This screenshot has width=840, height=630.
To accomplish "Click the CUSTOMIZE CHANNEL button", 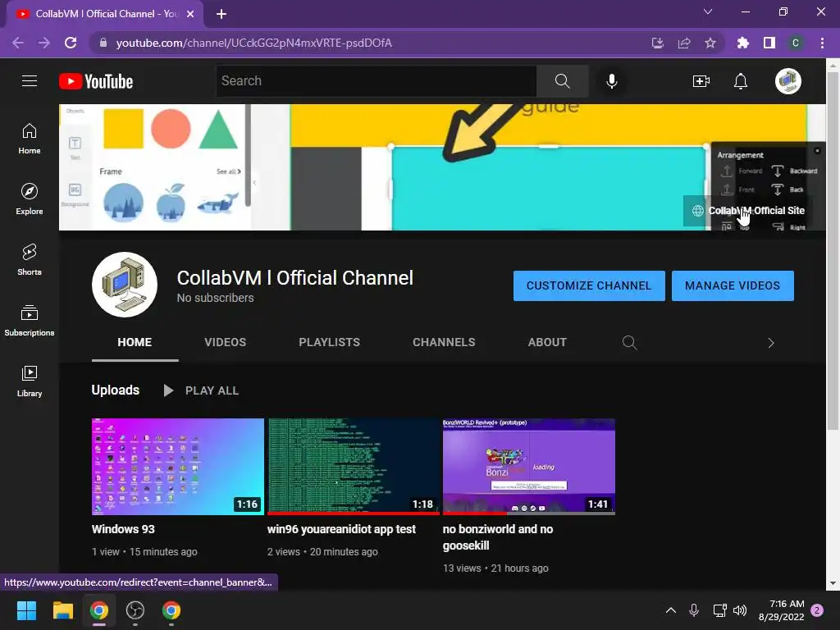I will pos(589,285).
